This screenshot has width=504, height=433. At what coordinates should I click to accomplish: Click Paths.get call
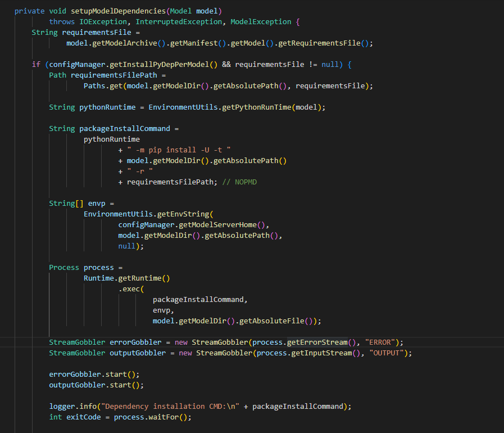[103, 86]
